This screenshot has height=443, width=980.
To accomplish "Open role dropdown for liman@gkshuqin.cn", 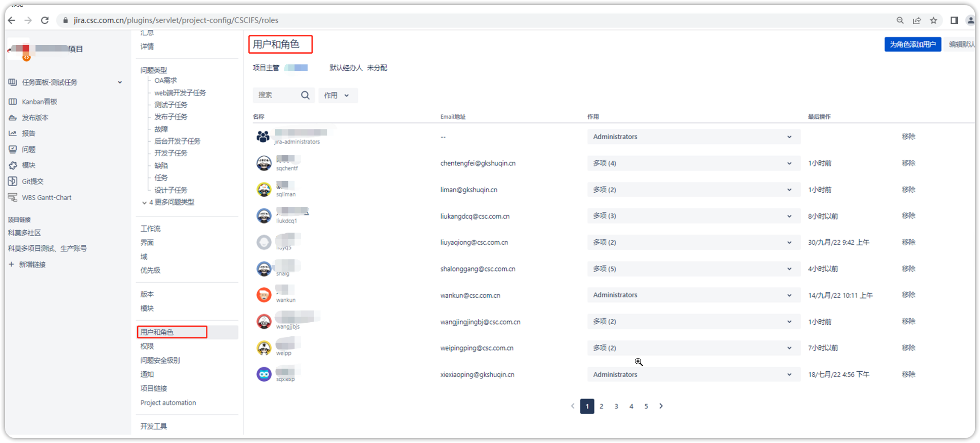I will tap(694, 190).
